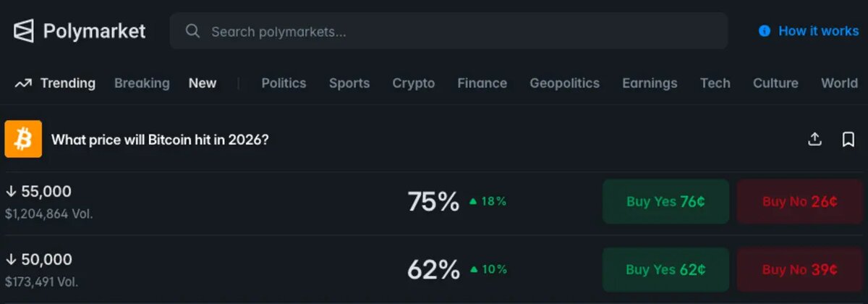Open the Bitcoin market icon
The width and height of the screenshot is (868, 304).
coord(23,139)
